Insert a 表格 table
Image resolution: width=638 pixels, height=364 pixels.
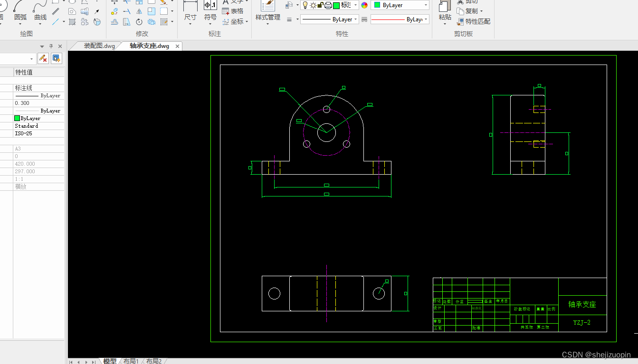pos(234,11)
